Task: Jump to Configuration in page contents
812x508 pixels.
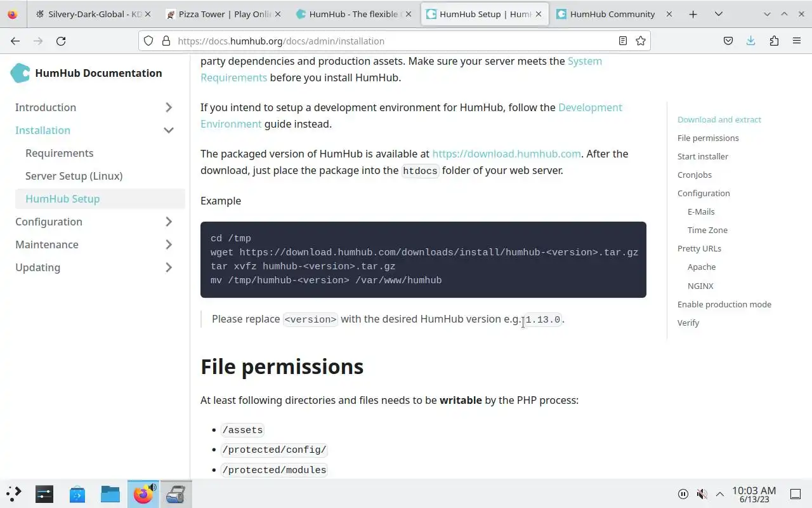Action: point(704,193)
